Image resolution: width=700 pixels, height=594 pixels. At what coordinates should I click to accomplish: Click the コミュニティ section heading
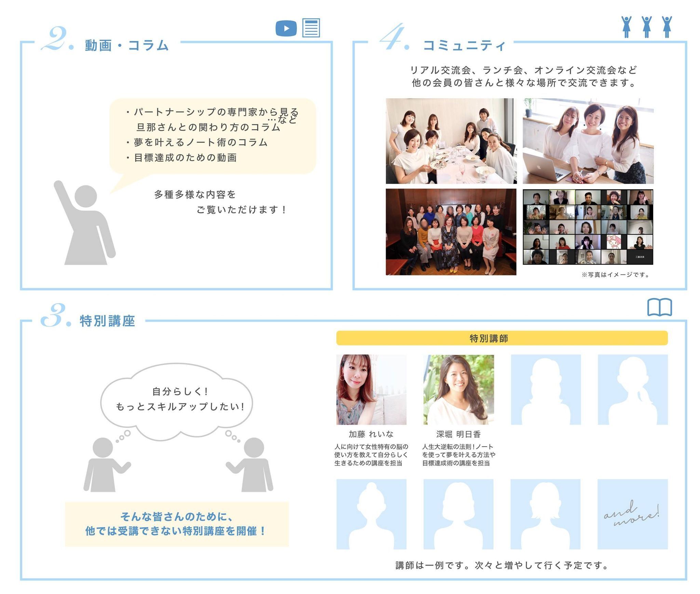pos(464,45)
